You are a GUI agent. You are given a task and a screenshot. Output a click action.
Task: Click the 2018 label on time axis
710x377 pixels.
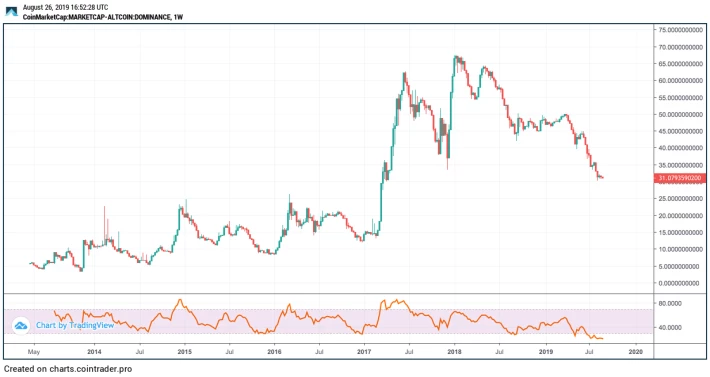click(455, 352)
